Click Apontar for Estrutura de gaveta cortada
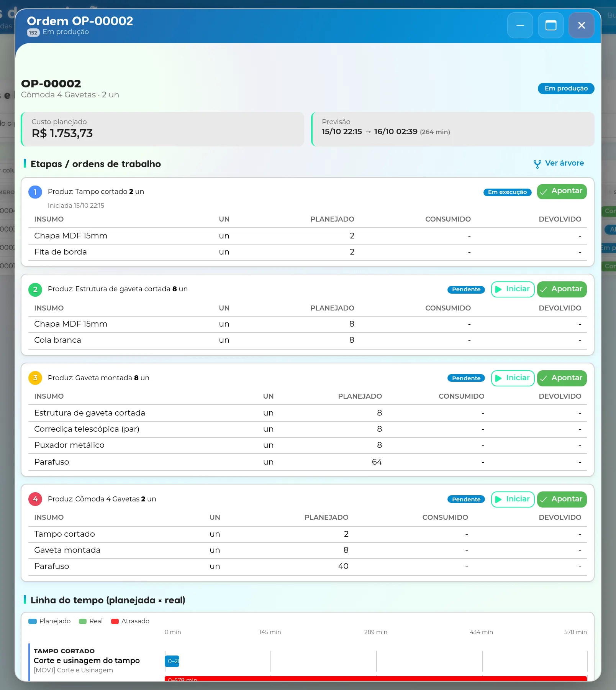The width and height of the screenshot is (616, 690). [x=562, y=289]
